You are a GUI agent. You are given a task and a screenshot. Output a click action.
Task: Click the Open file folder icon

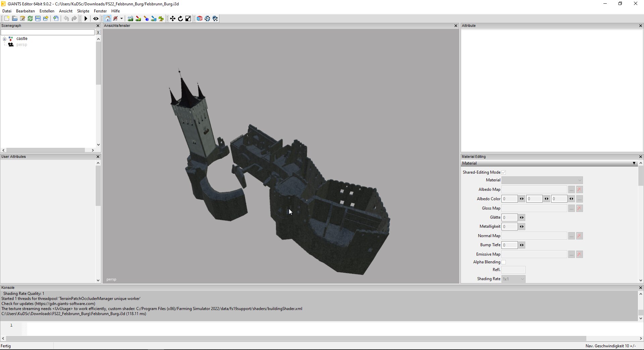click(x=15, y=18)
